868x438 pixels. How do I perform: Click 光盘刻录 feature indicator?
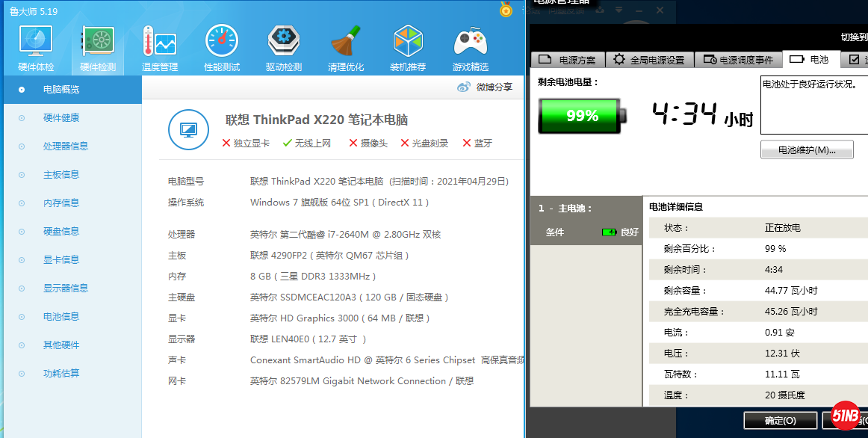(x=424, y=144)
